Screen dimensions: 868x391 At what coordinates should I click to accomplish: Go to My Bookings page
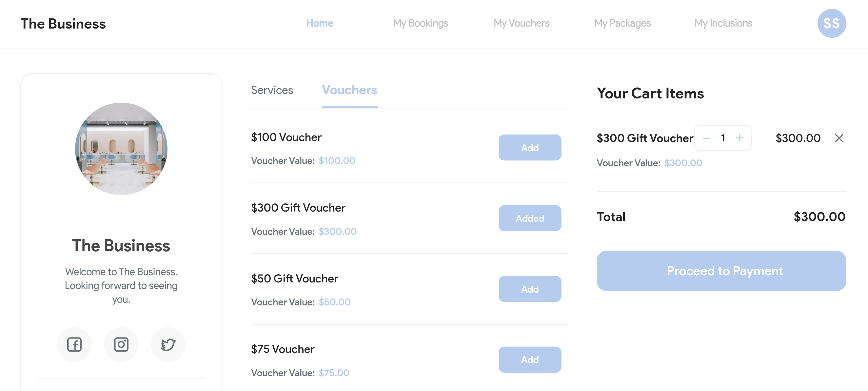coord(420,23)
